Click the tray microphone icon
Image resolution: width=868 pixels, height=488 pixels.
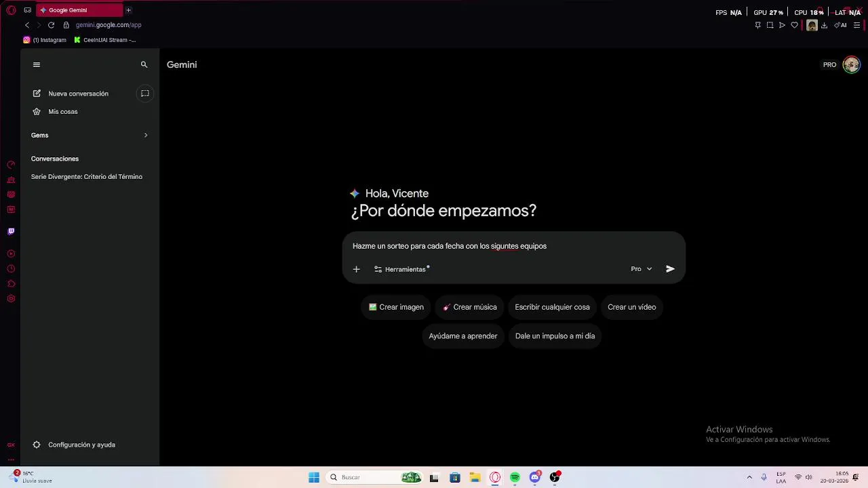point(764,477)
